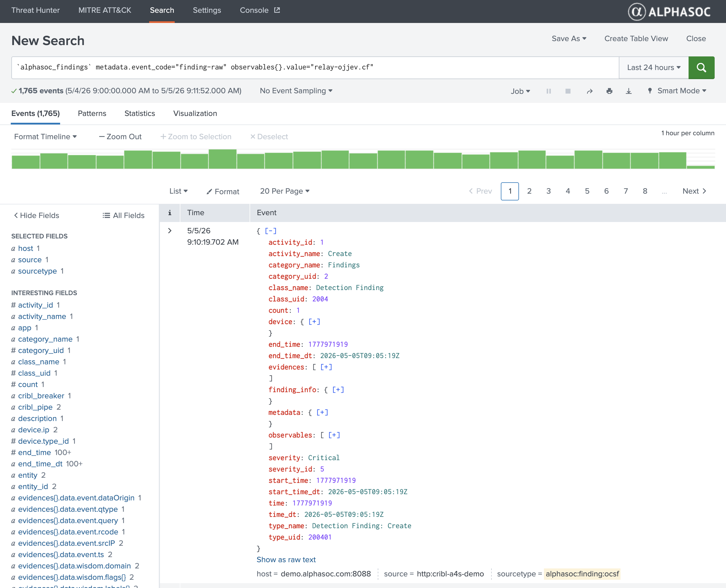The image size is (726, 588).
Task: Open the end_time_dt field
Action: tap(40, 464)
